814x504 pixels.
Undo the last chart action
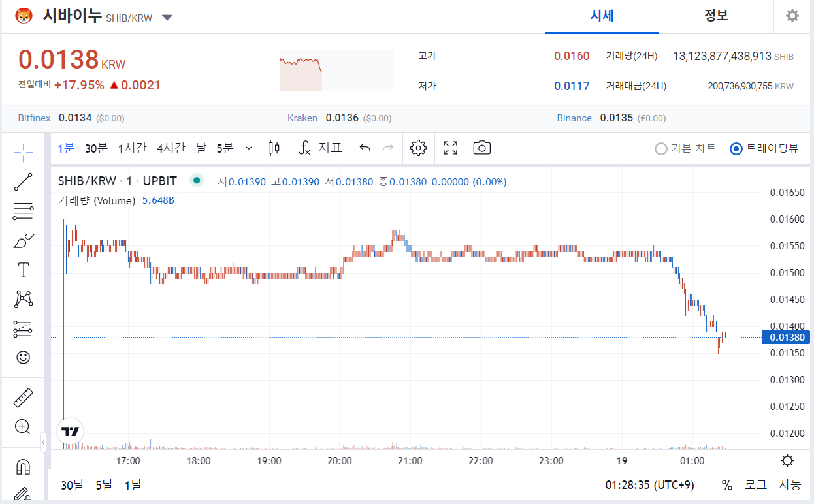pyautogui.click(x=365, y=148)
